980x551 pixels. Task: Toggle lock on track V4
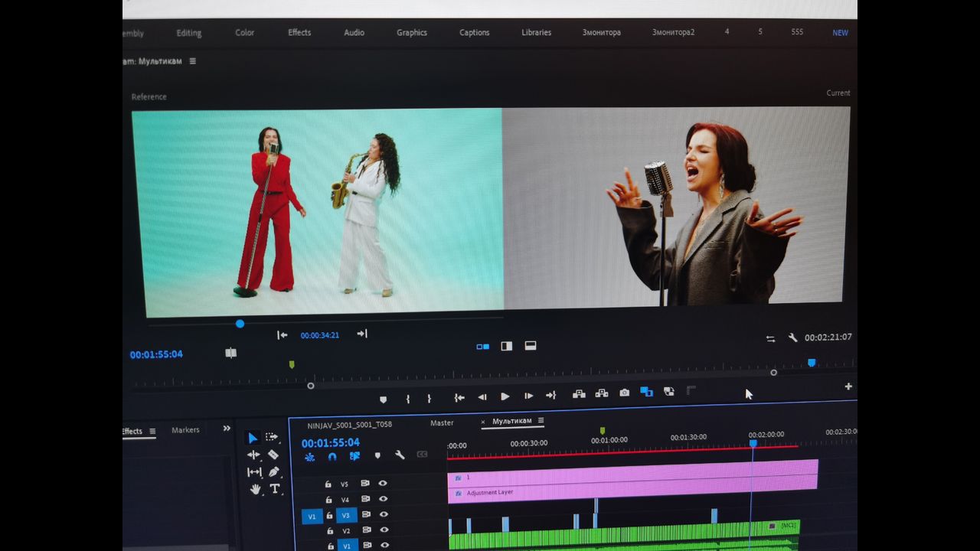[x=328, y=500]
